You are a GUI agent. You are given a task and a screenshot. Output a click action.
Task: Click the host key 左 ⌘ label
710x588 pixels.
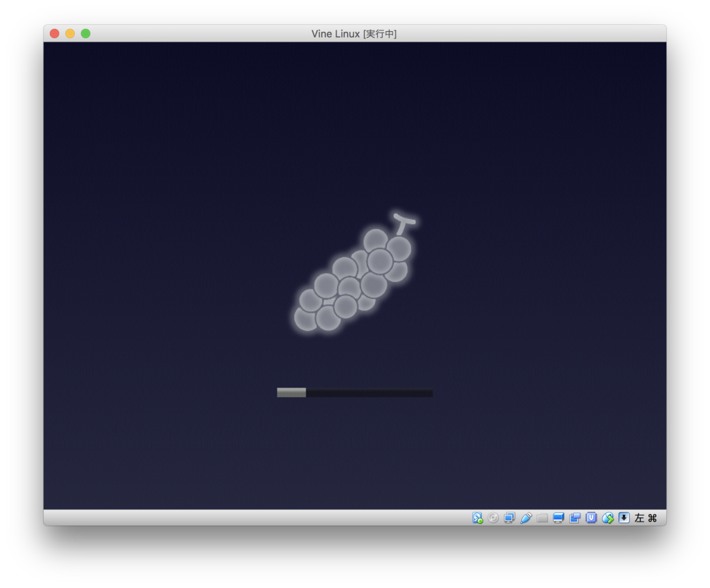pyautogui.click(x=646, y=518)
